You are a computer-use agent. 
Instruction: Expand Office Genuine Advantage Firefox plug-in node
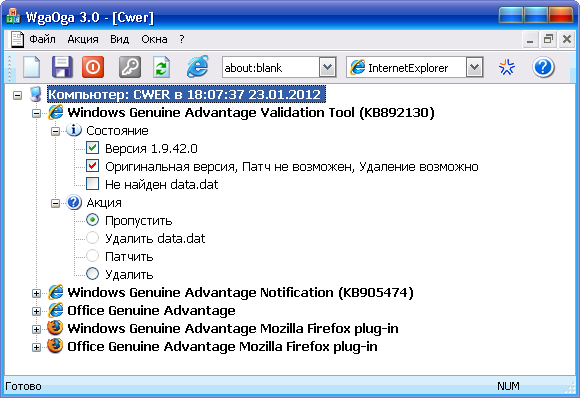pyautogui.click(x=36, y=347)
